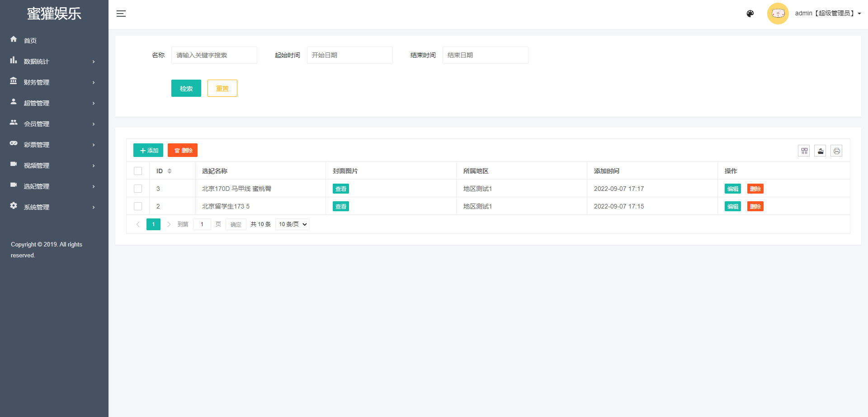Open the column filter icon in table toolbar
The width and height of the screenshot is (868, 417).
click(x=804, y=151)
